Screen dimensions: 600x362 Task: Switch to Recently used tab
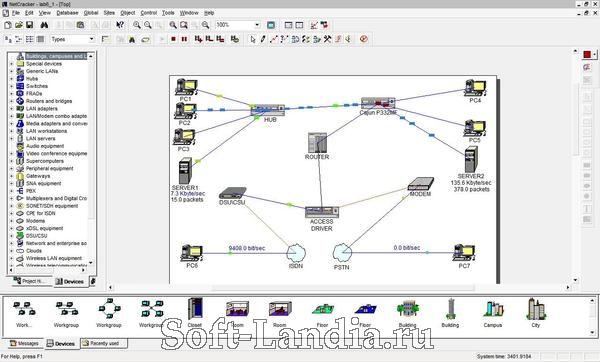coord(104,343)
